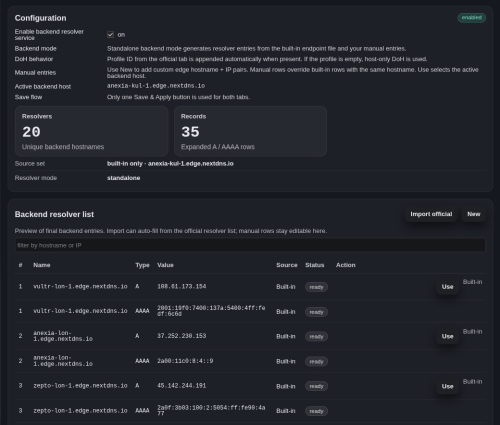The height and width of the screenshot is (425, 500).
Task: Click the 188.61.173.154 IP value
Action: coord(182,286)
